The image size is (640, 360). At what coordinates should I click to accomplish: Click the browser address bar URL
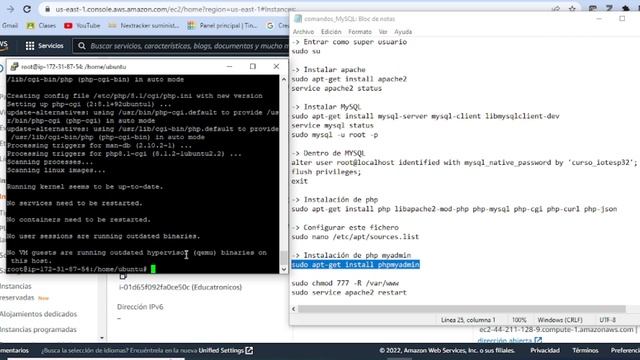coord(176,9)
